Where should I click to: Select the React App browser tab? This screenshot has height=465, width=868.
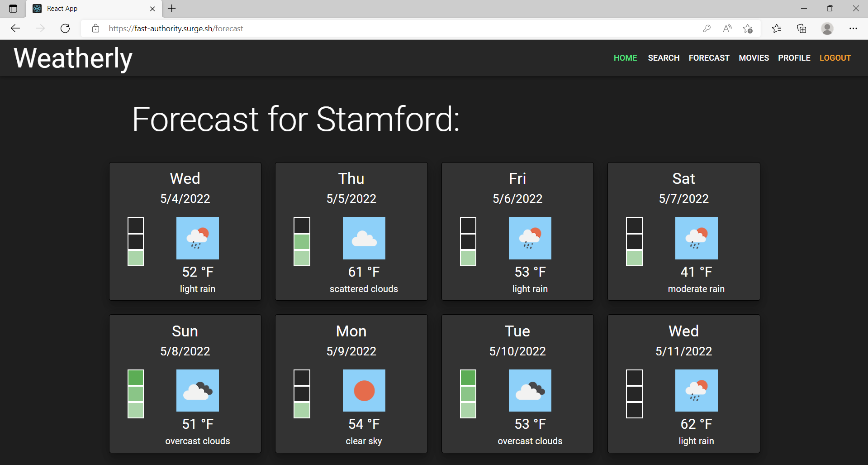(x=94, y=9)
